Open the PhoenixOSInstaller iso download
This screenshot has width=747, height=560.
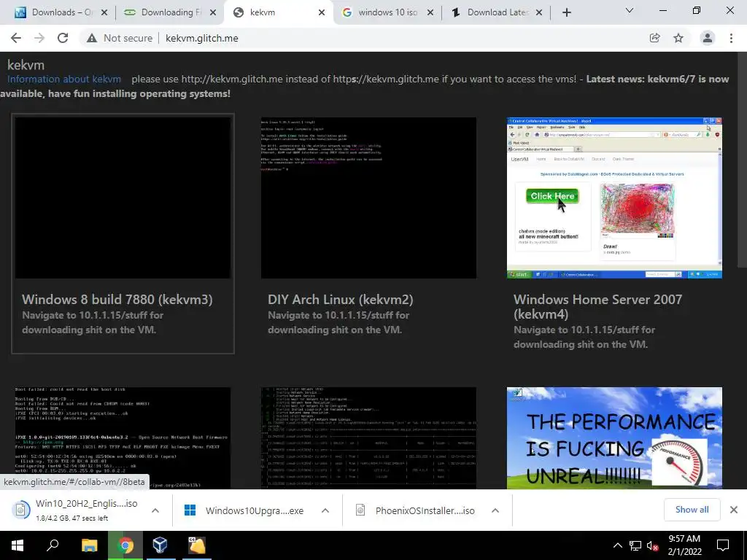point(415,510)
